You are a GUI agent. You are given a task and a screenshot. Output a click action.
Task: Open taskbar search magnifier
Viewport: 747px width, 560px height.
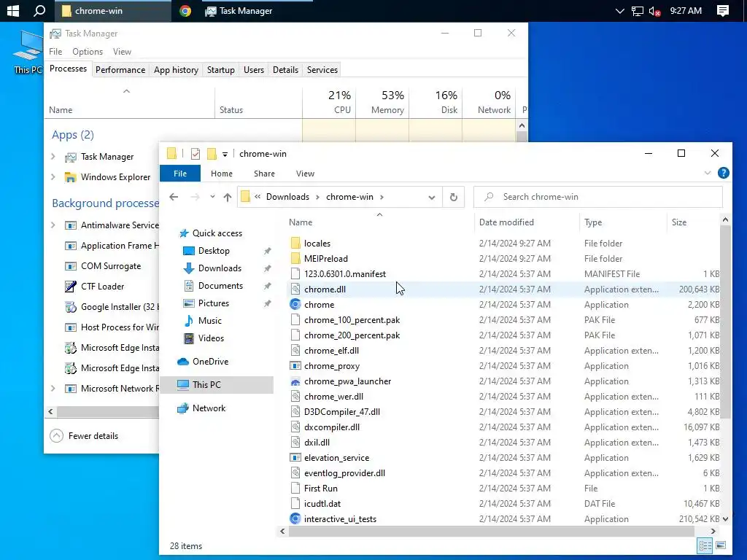tap(39, 10)
